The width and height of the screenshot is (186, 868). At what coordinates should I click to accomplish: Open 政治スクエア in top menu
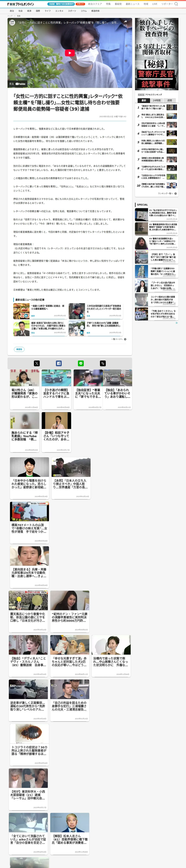(95, 4)
